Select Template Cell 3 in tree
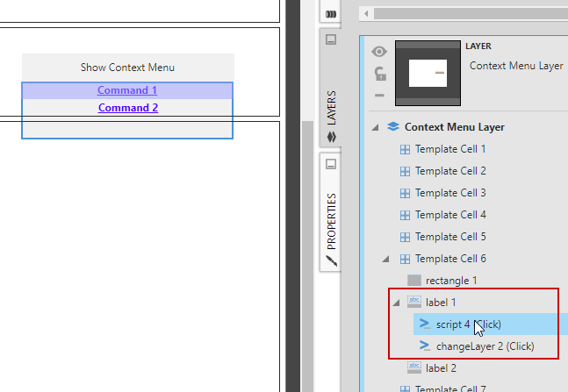 (450, 193)
